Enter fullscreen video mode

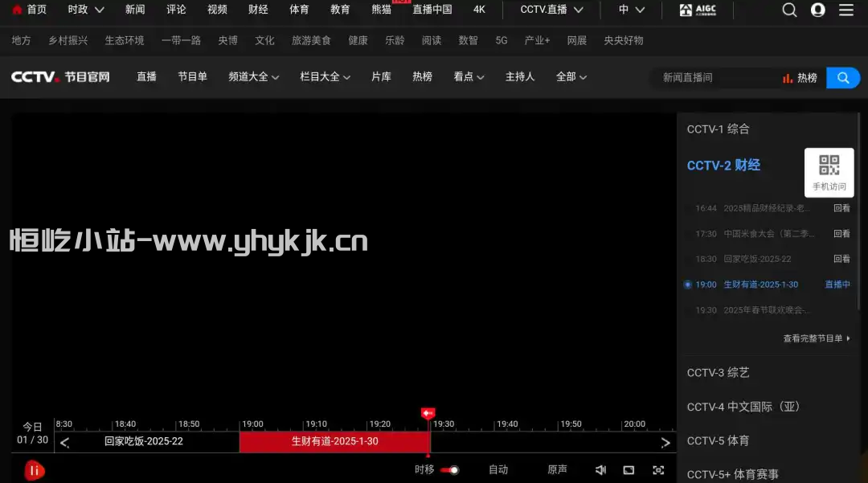pos(658,469)
